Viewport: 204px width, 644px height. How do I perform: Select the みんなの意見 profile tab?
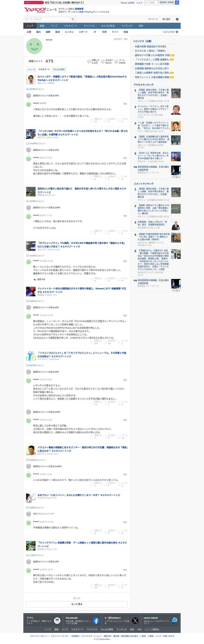(59, 69)
